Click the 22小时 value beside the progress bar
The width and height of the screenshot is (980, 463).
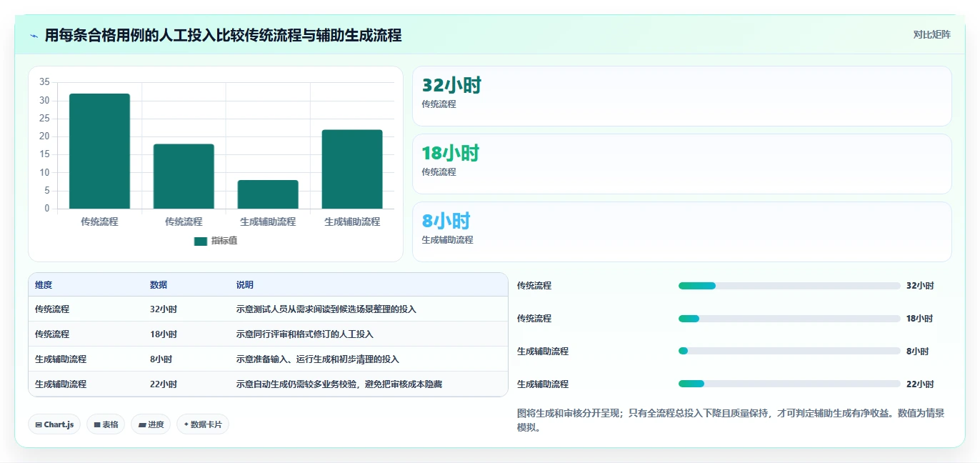[920, 384]
